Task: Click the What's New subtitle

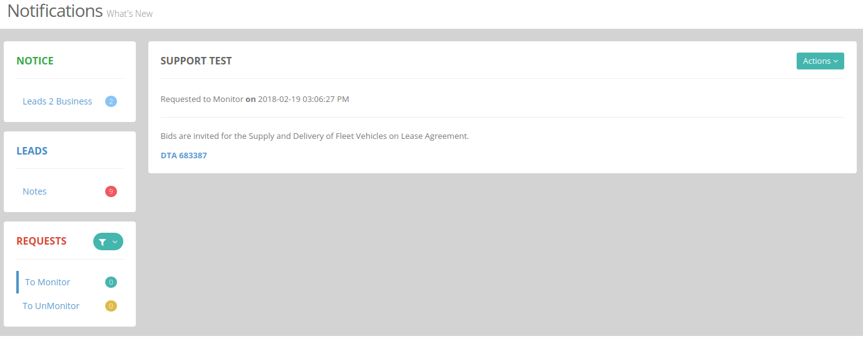Action: [130, 14]
